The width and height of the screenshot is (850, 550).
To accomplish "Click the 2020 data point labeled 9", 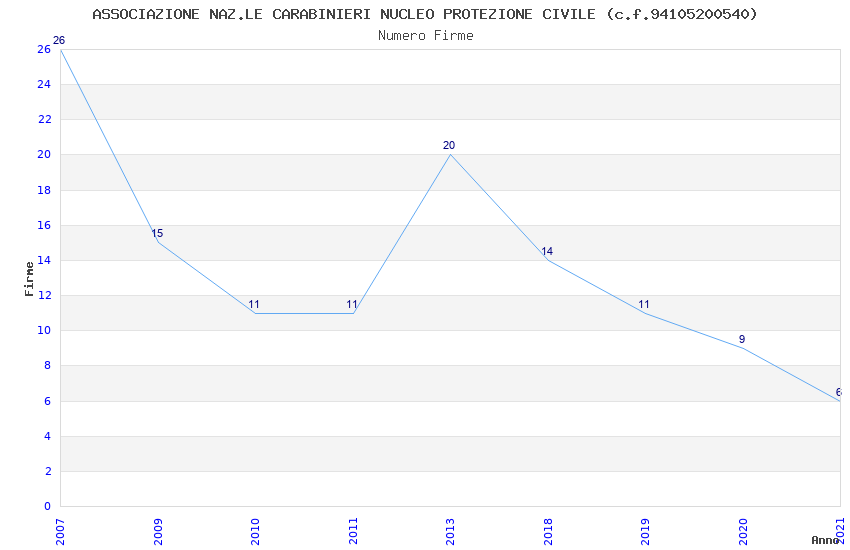I will (743, 348).
